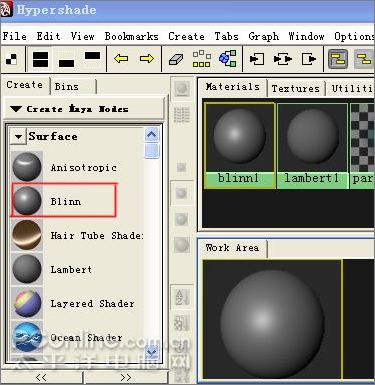
Task: Go to next graph yellow right arrow
Action: pos(147,59)
